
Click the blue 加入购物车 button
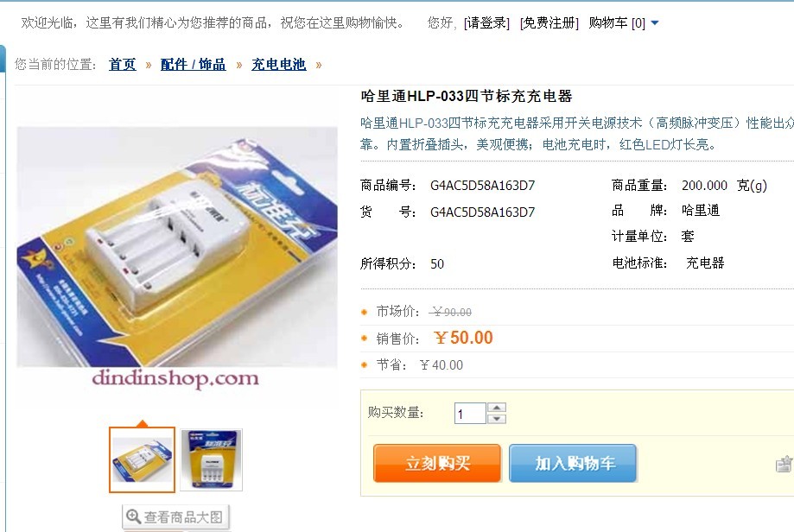(x=573, y=463)
